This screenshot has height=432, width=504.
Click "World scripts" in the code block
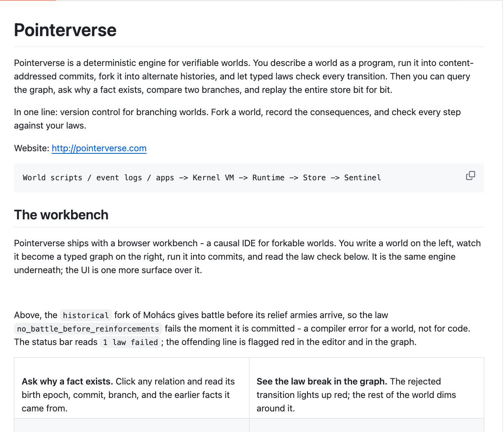(x=53, y=178)
